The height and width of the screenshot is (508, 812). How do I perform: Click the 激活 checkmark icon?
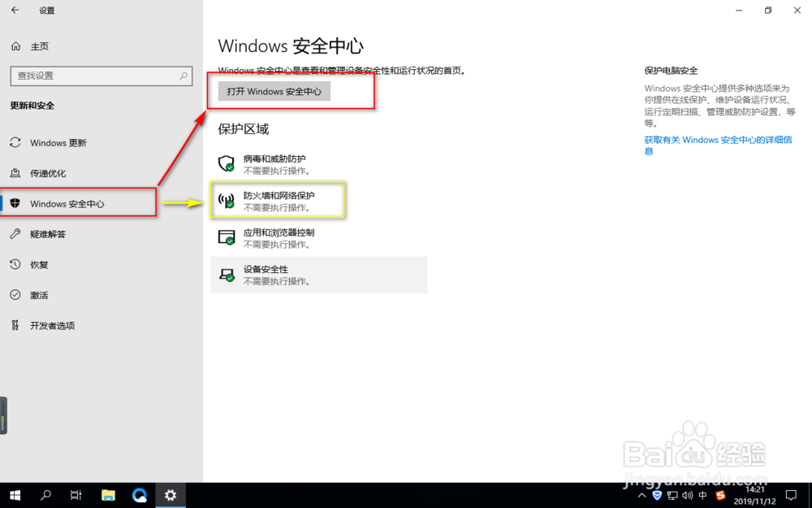pyautogui.click(x=14, y=295)
